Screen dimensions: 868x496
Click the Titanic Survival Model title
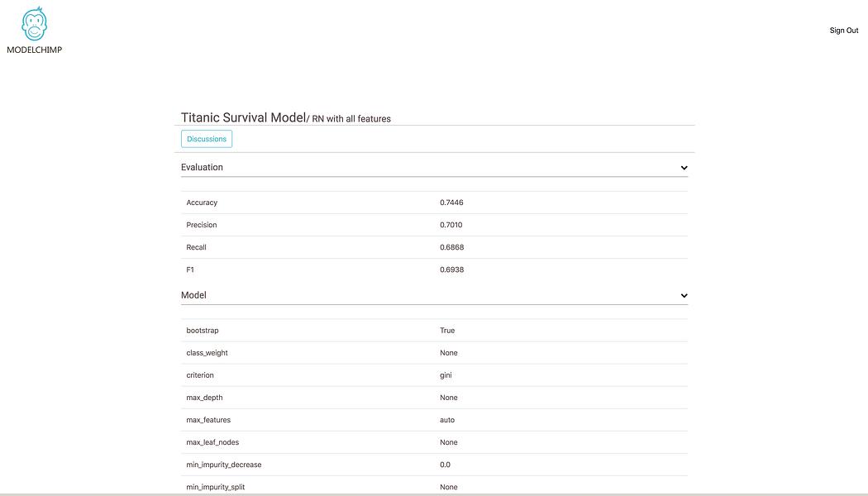[x=244, y=117]
